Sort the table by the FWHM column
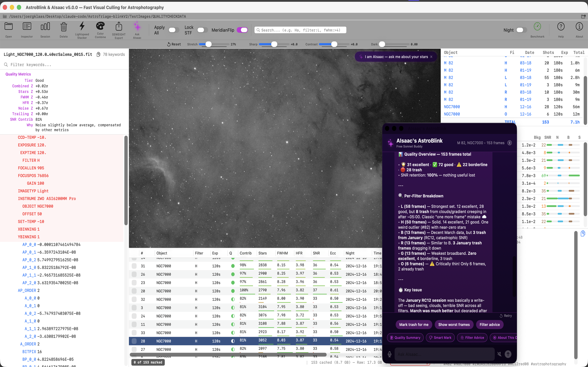 [283, 253]
